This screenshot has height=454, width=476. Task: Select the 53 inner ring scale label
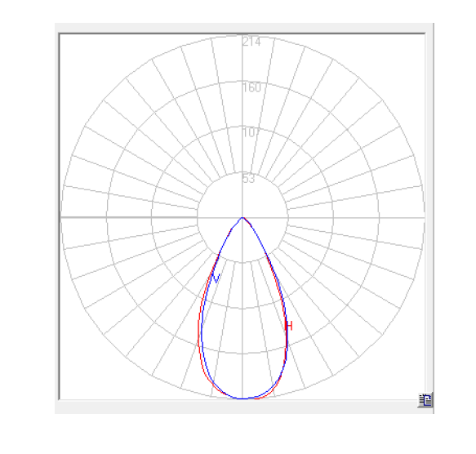(249, 179)
